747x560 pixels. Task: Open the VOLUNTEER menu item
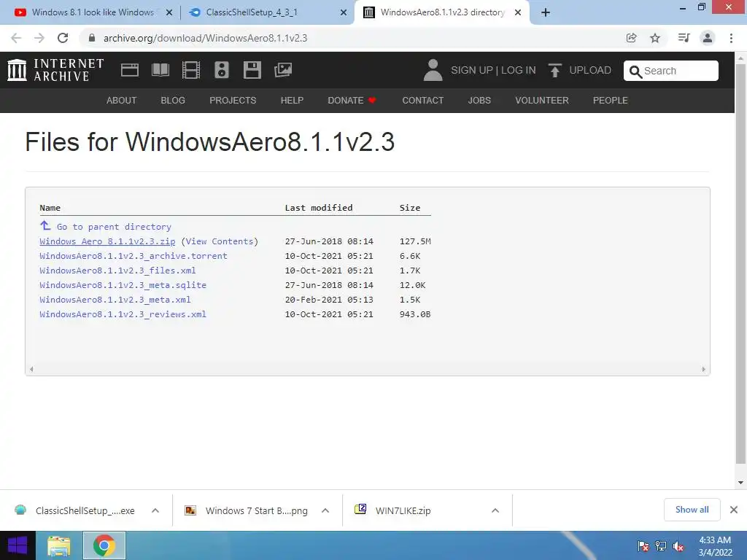tap(542, 101)
